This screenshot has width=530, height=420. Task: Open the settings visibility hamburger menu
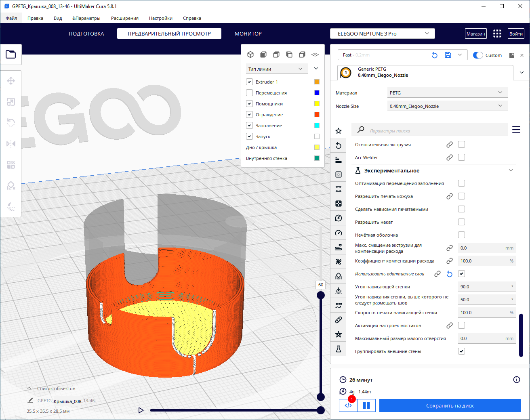516,130
